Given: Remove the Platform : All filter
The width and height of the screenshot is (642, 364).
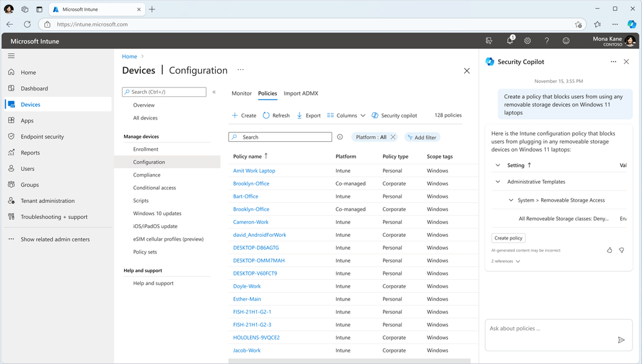Looking at the screenshot, I should [x=393, y=137].
